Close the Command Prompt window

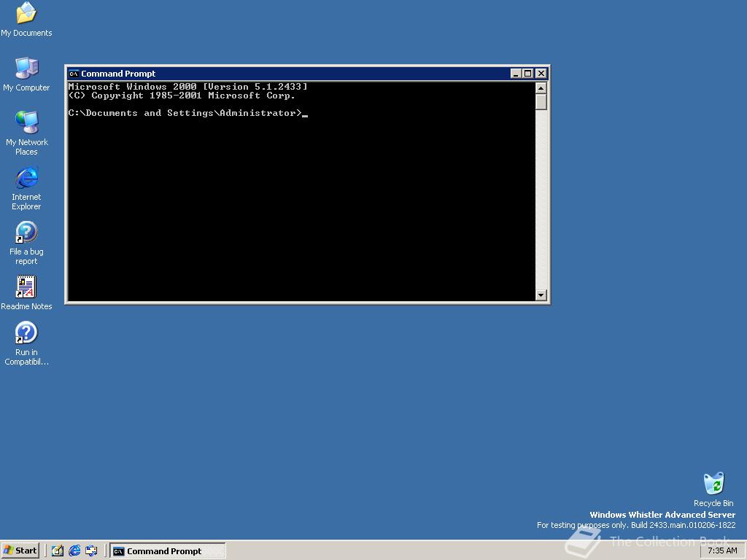541,74
